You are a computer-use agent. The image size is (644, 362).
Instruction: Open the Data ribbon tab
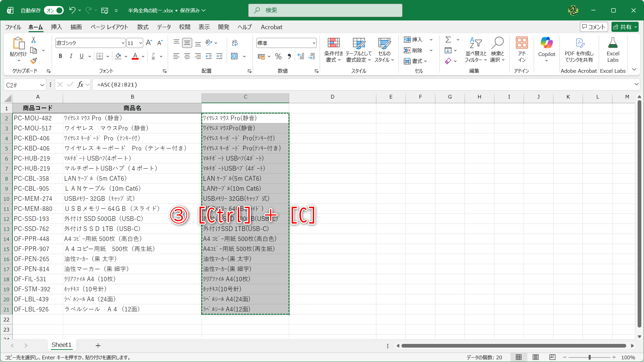164,27
